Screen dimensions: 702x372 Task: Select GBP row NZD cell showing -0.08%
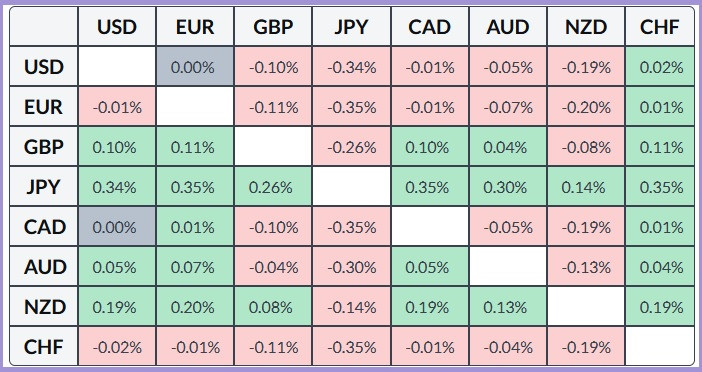click(586, 147)
